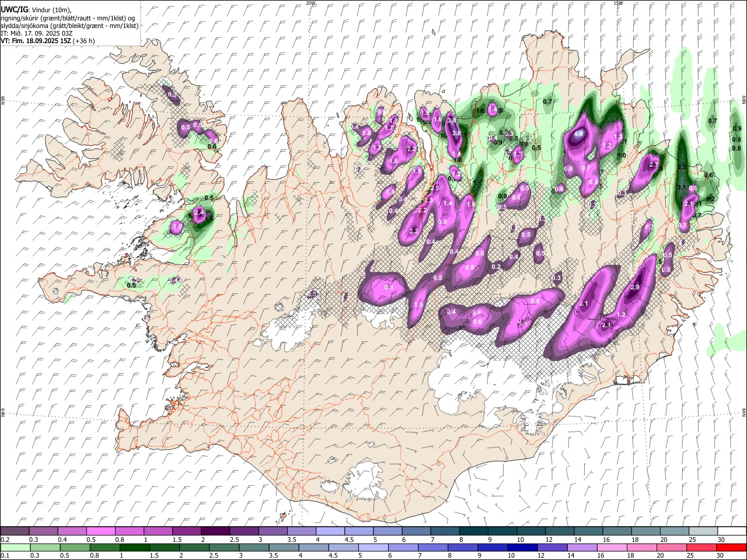Image resolution: width=747 pixels, height=560 pixels.
Task: Click the purple 14–16 rain legend swatch
Action: click(582, 547)
